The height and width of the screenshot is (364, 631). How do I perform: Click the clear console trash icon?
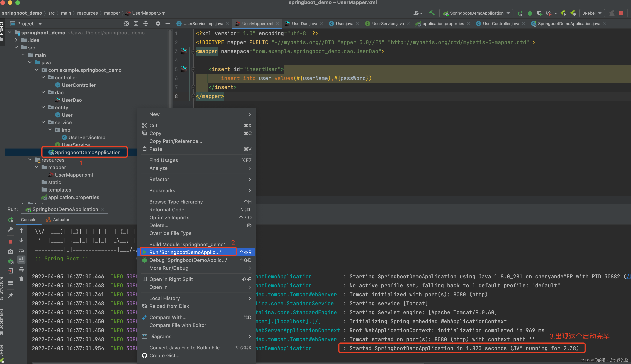point(22,279)
